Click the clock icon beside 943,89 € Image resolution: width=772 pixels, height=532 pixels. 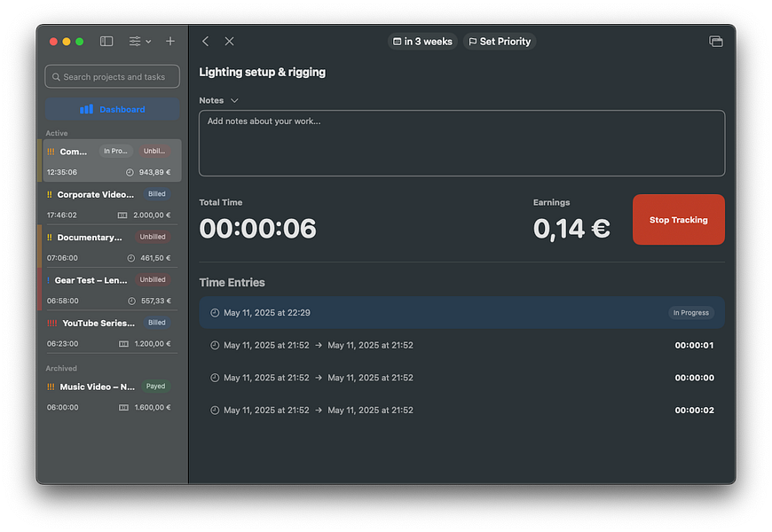130,172
